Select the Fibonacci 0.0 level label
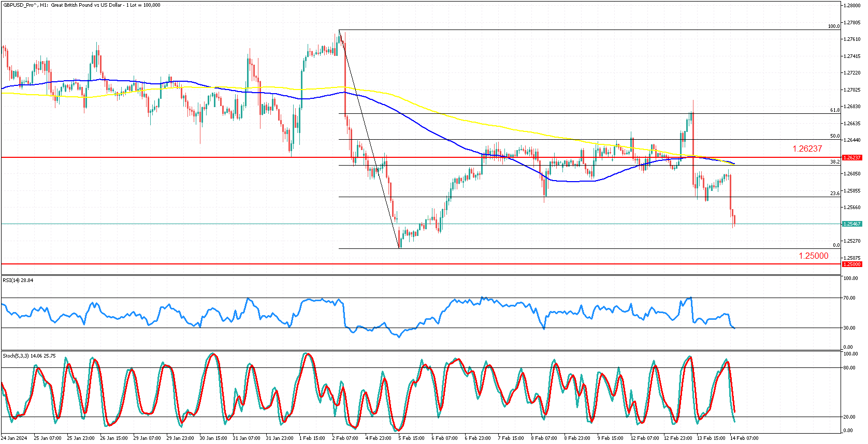Image resolution: width=868 pixels, height=444 pixels. (836, 245)
